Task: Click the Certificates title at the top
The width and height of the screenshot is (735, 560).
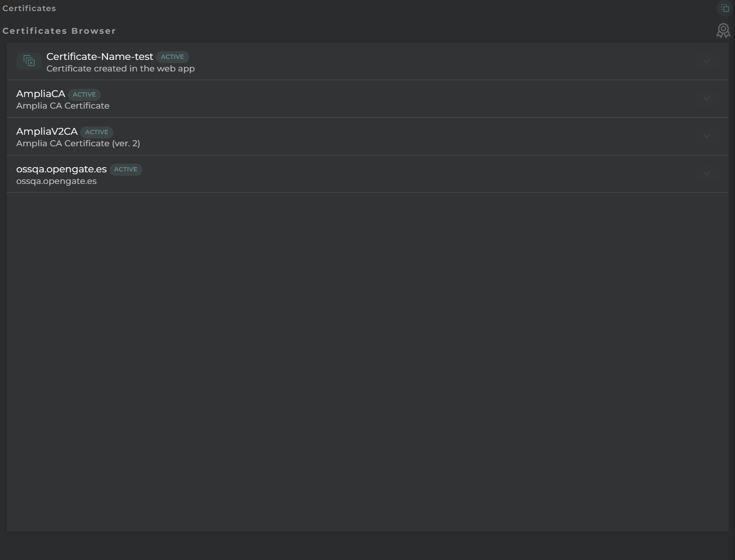Action: click(29, 8)
